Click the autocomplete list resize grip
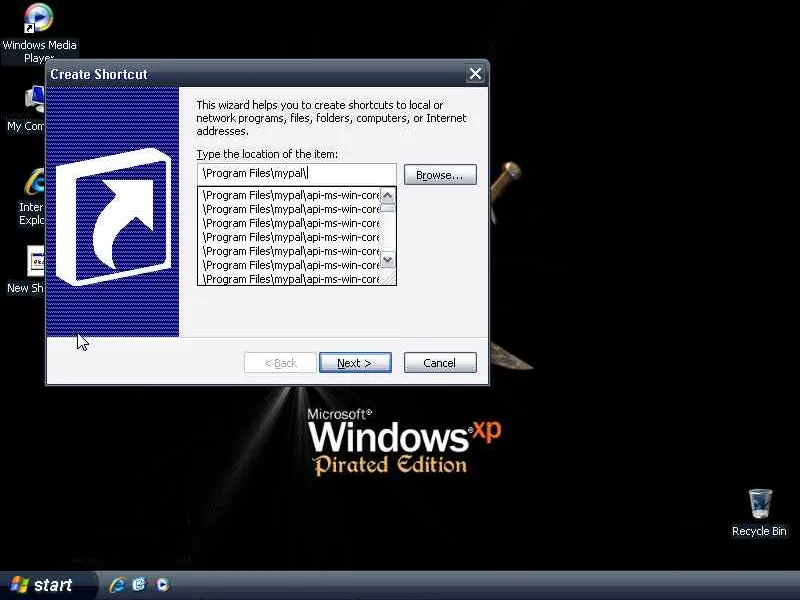This screenshot has height=600, width=800. [389, 278]
